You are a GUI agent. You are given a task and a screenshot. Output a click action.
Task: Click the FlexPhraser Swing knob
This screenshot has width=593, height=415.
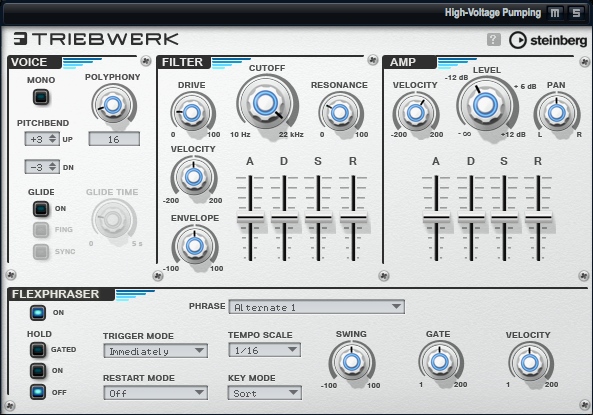click(352, 362)
